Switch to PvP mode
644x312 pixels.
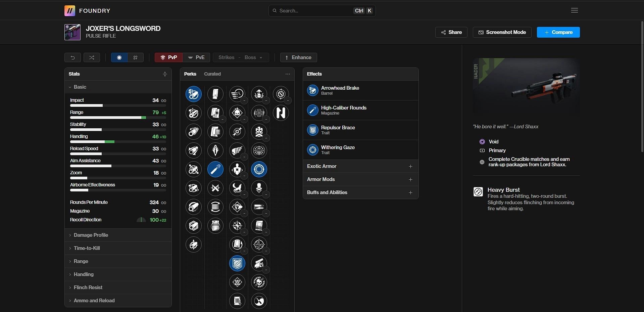(169, 57)
